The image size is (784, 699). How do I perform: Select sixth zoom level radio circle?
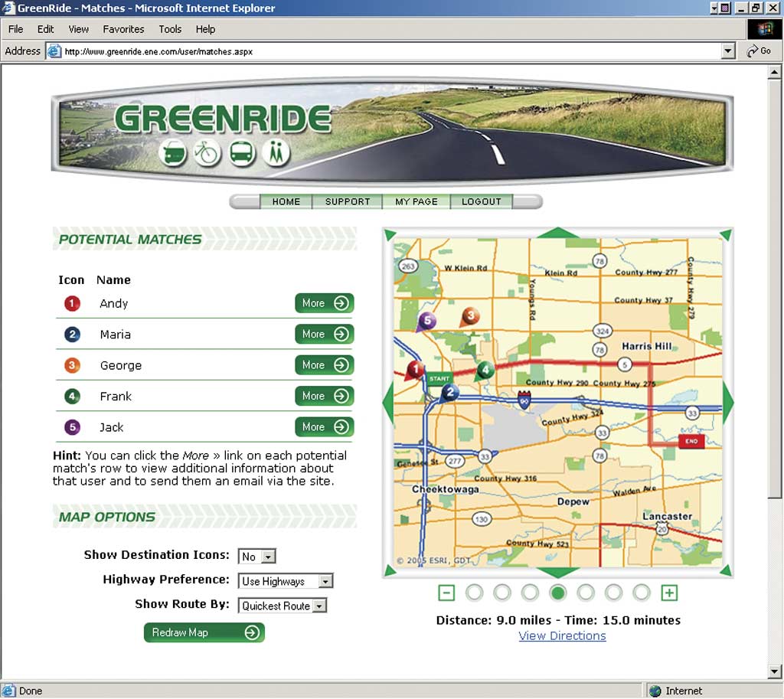(613, 593)
